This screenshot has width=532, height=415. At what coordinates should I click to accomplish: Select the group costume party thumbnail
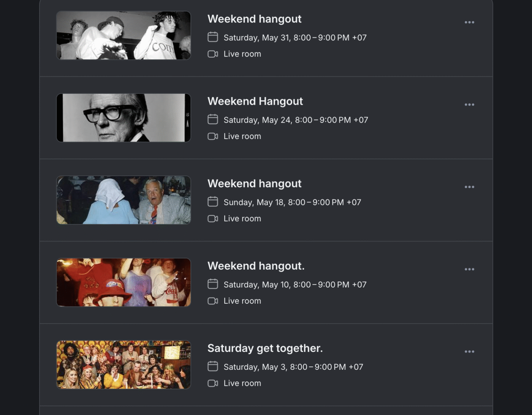click(x=123, y=365)
